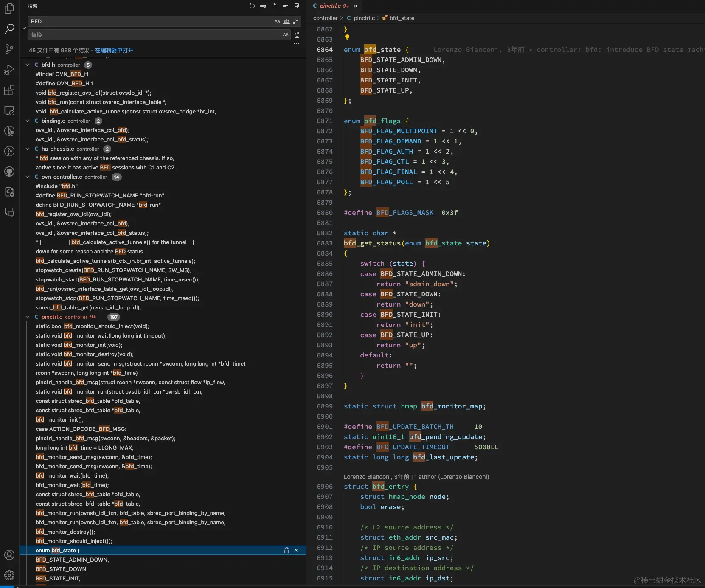
Task: Collapse ovn-controller.c results group
Action: coord(28,177)
